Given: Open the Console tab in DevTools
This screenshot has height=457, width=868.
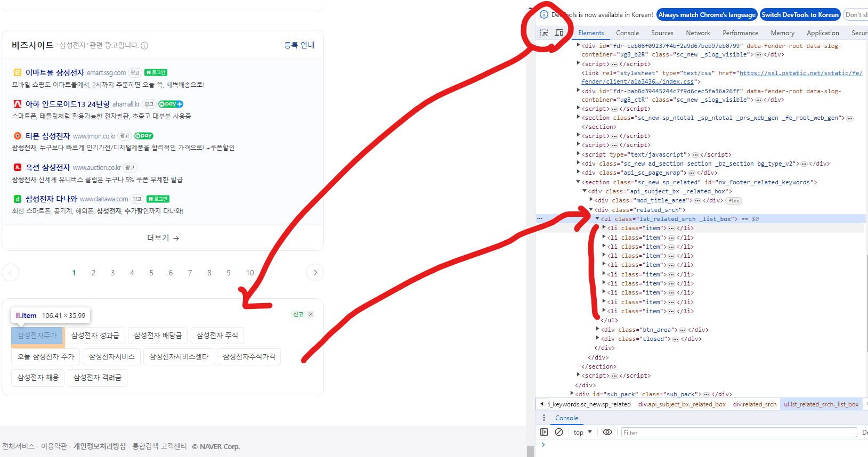Looking at the screenshot, I should pos(627,33).
